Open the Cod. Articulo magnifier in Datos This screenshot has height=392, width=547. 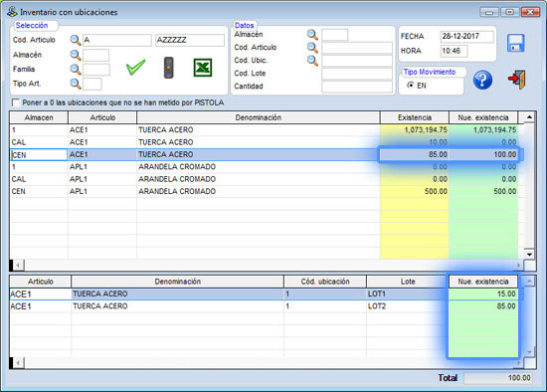(x=312, y=48)
